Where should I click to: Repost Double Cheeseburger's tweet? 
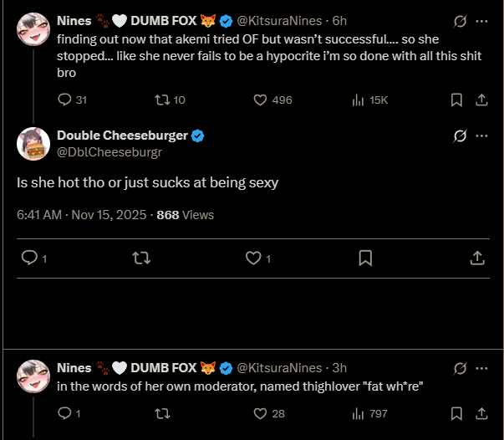point(141,258)
